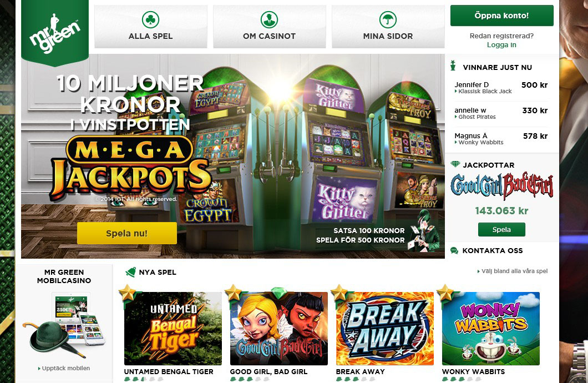Click the Vinnare Just Nu trophy icon
Image resolution: width=588 pixels, height=383 pixels.
[x=453, y=65]
